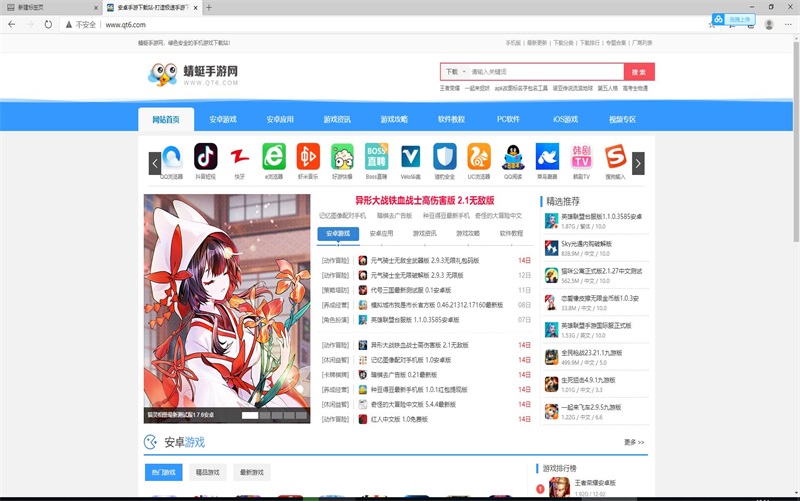This screenshot has height=501, width=800.
Task: Open 奇怪的大冒险中文版 5.4.4最新版 entry
Action: tap(413, 405)
